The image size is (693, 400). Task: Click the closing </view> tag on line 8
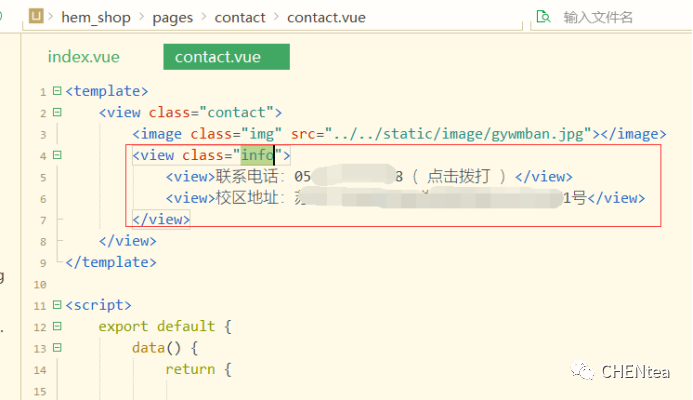click(x=127, y=241)
